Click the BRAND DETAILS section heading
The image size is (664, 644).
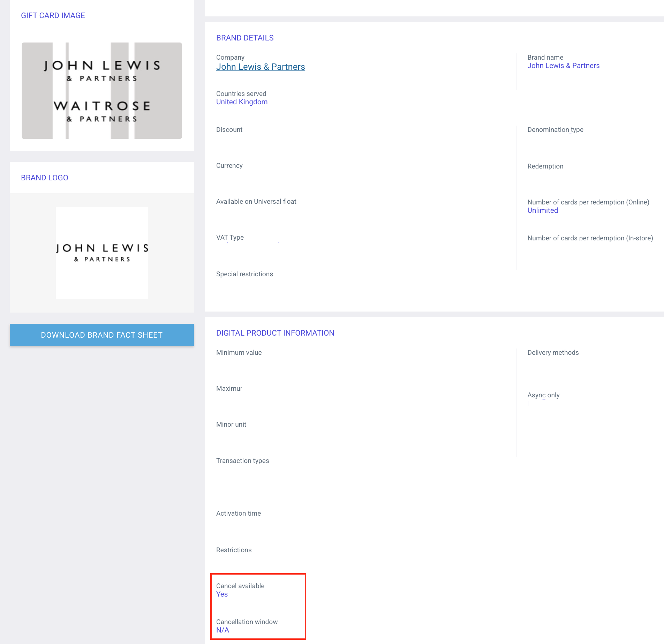[245, 38]
